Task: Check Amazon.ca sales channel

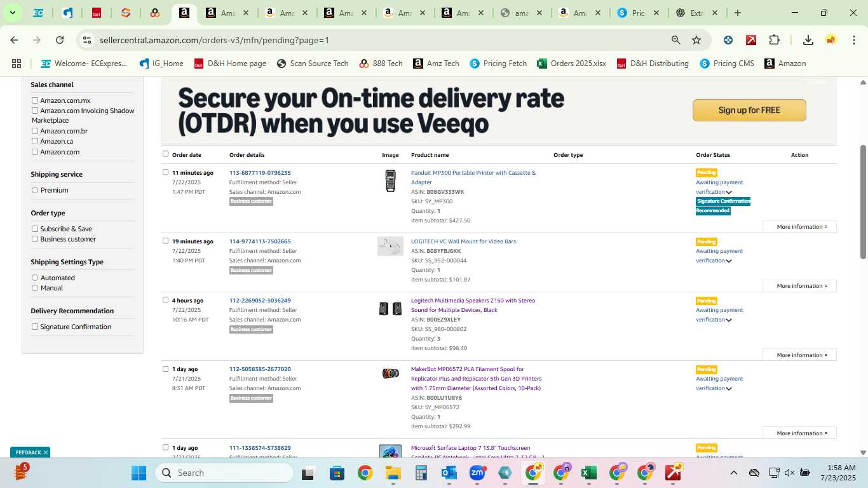Action: pos(35,141)
